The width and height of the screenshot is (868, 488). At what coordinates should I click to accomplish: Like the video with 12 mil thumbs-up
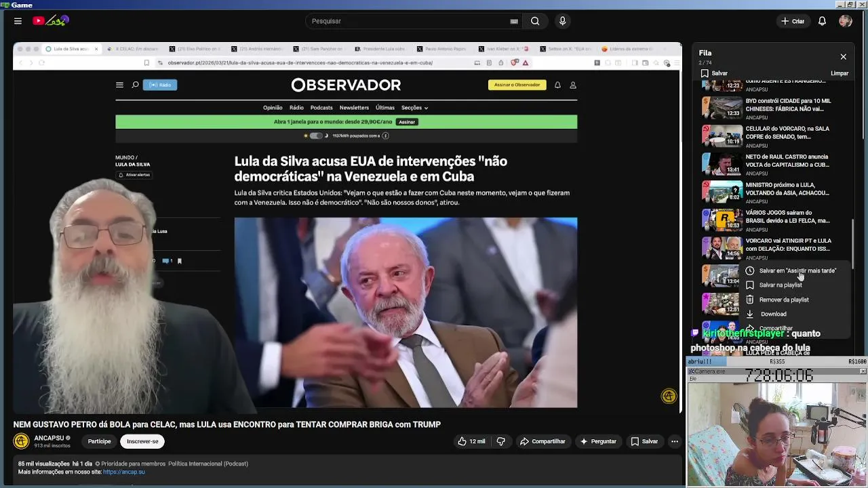click(x=471, y=441)
